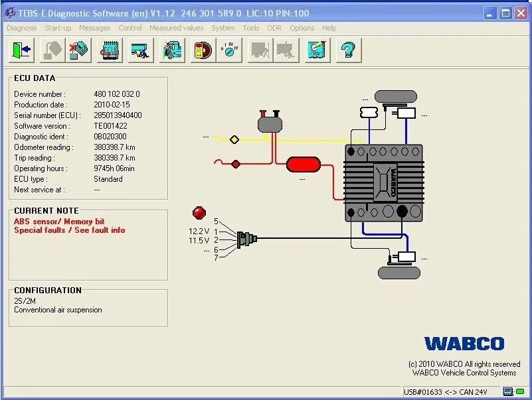Open the Help menu
The width and height of the screenshot is (532, 400).
pyautogui.click(x=329, y=28)
